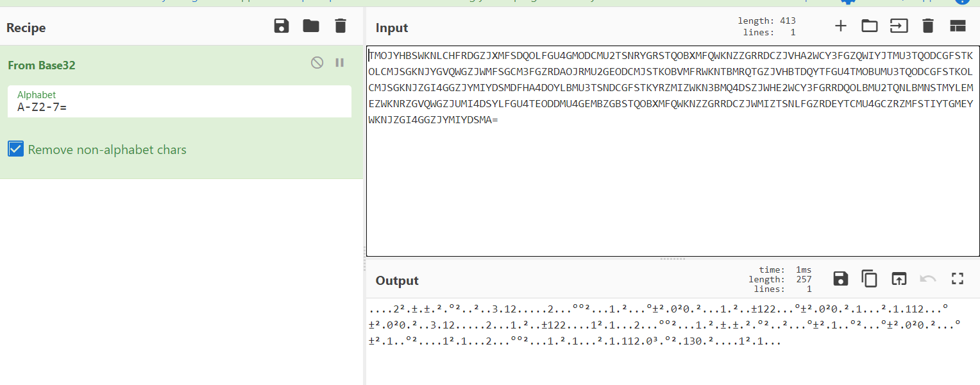Click the input length 413 indicator
This screenshot has height=385, width=980.
coord(767,21)
